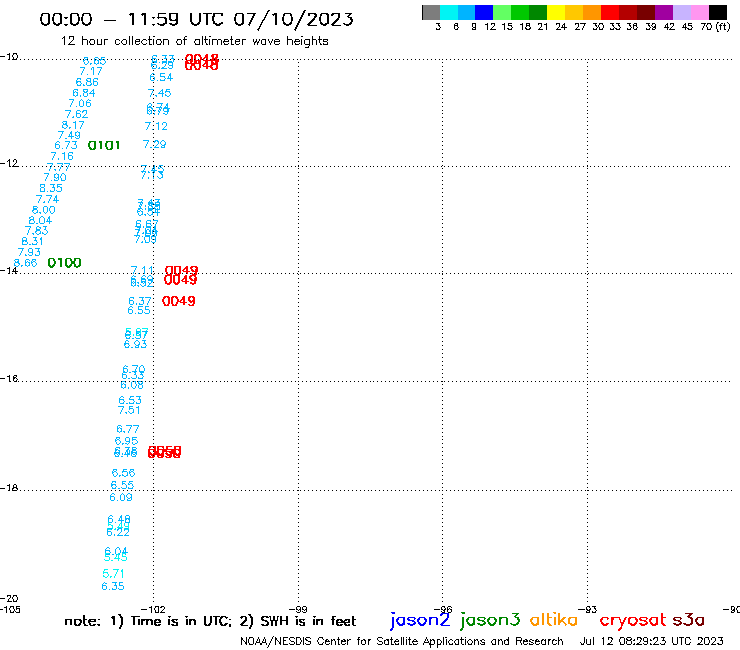Click the -12 latitude axis label
This screenshot has height=650, width=740.
(x=9, y=163)
